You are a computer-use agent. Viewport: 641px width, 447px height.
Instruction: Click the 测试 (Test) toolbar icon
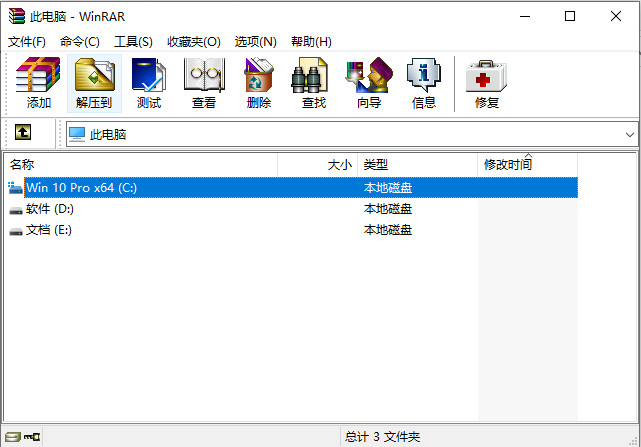[149, 75]
